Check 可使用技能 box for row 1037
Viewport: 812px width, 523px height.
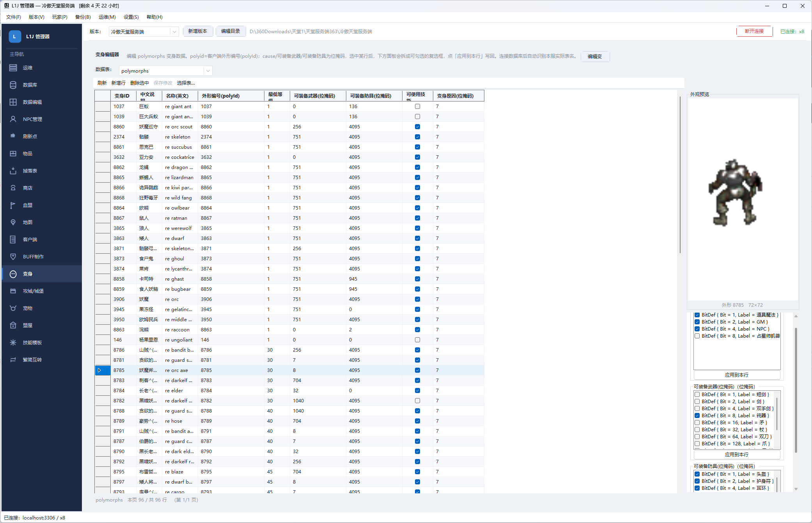pyautogui.click(x=417, y=107)
